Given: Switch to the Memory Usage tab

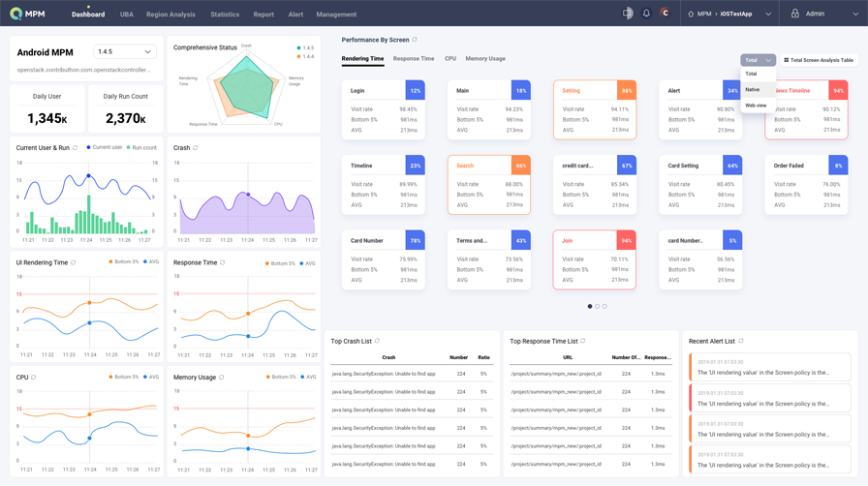Looking at the screenshot, I should (x=485, y=59).
